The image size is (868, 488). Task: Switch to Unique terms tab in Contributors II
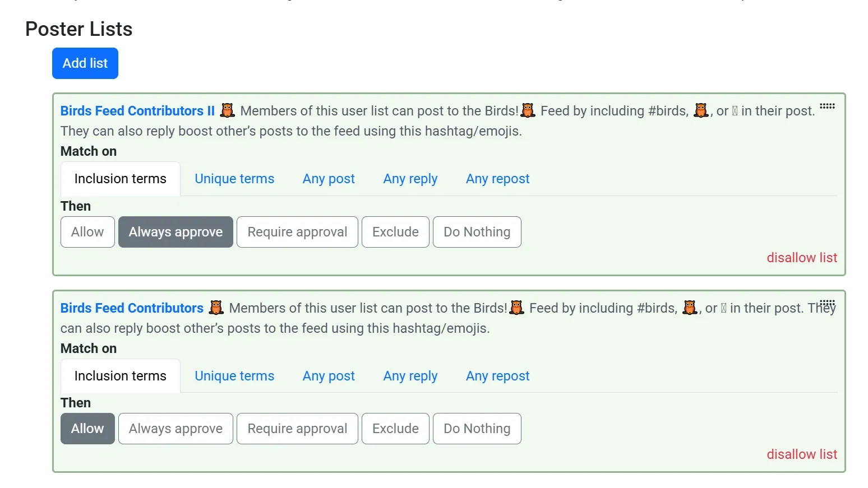234,179
